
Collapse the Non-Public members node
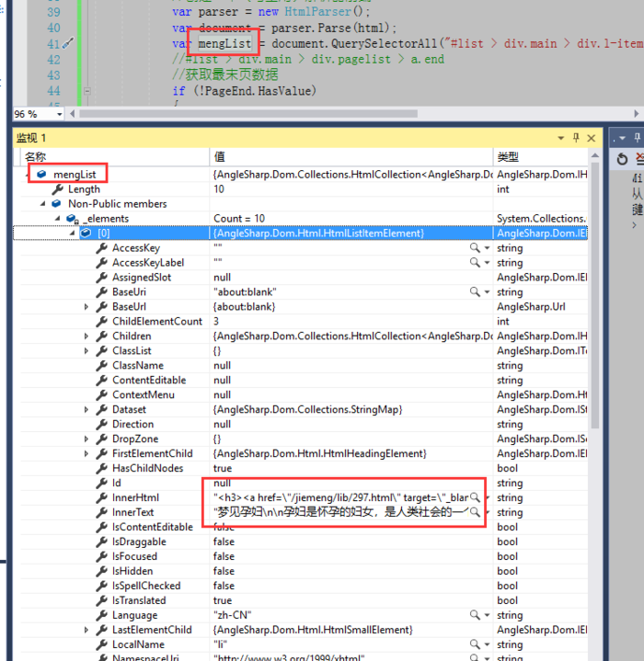click(42, 204)
